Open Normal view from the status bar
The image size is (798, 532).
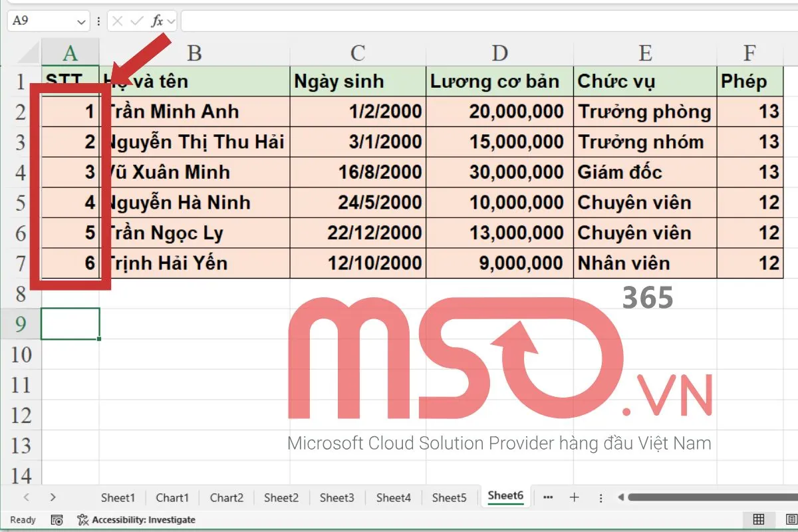tap(757, 519)
